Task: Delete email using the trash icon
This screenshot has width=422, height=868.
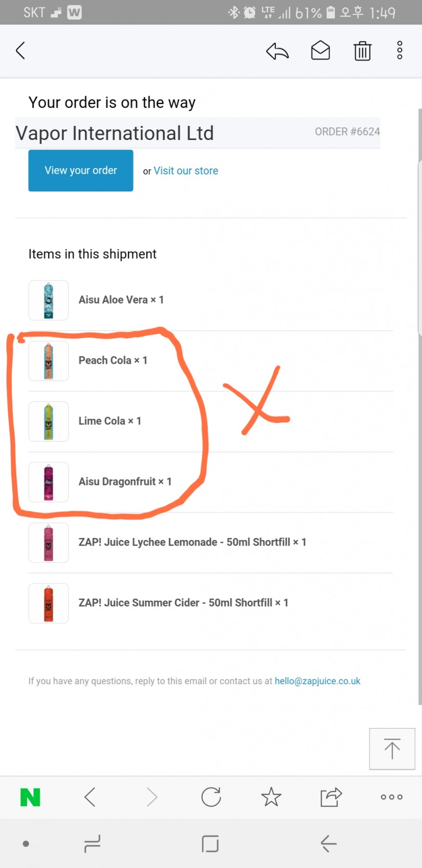Action: pos(362,51)
